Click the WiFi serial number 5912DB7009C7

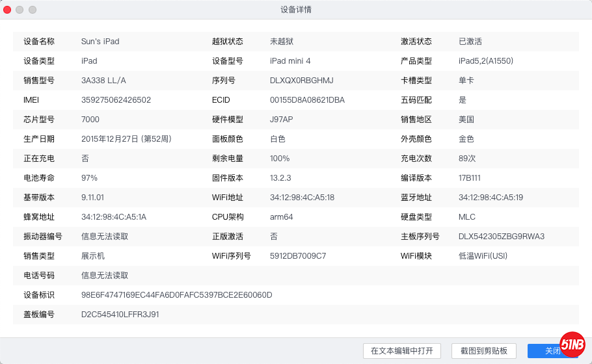298,256
